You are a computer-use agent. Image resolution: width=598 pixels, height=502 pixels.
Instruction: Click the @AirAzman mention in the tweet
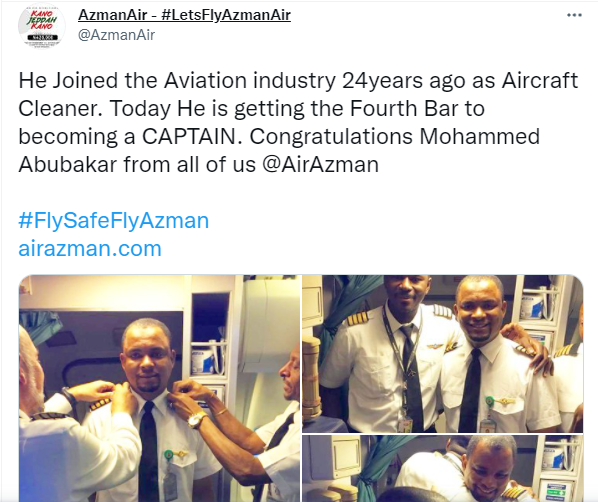[x=320, y=164]
